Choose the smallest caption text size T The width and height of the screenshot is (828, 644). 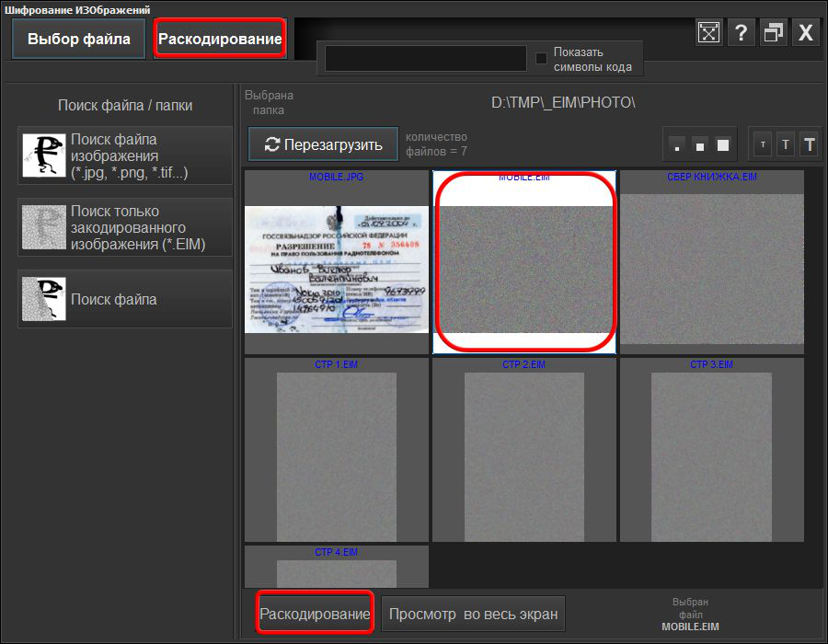[763, 144]
